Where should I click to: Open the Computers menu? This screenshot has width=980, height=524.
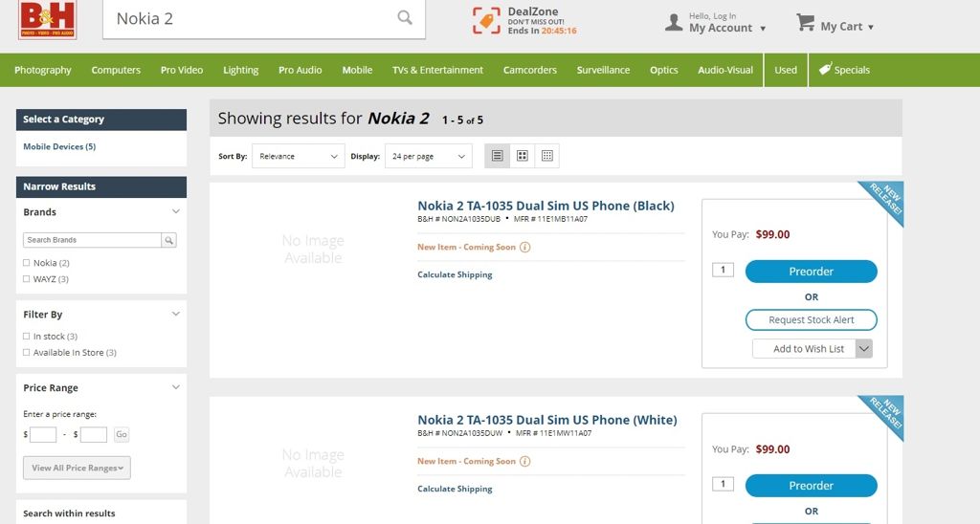(x=116, y=70)
